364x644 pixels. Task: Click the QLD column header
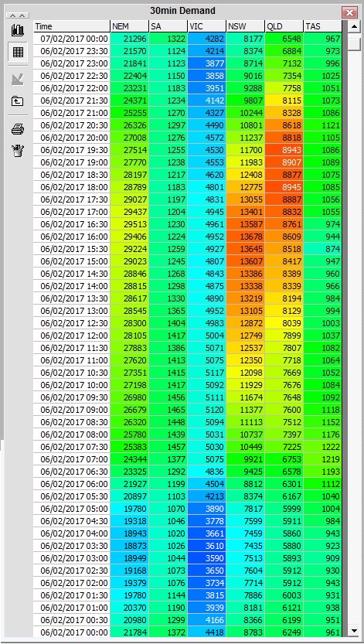(284, 27)
